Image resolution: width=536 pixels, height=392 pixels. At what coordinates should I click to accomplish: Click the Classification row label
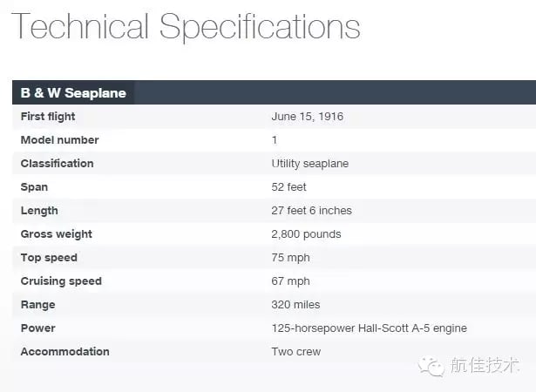coord(58,164)
